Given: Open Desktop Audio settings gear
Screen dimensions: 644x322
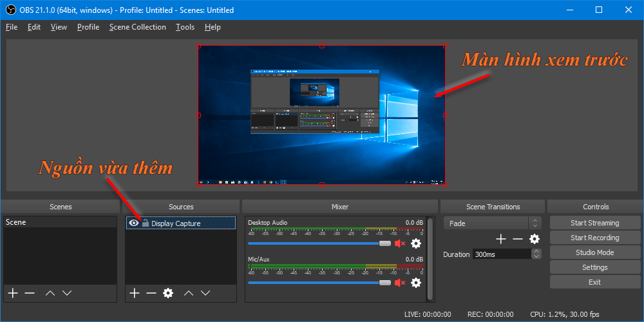Looking at the screenshot, I should point(416,243).
